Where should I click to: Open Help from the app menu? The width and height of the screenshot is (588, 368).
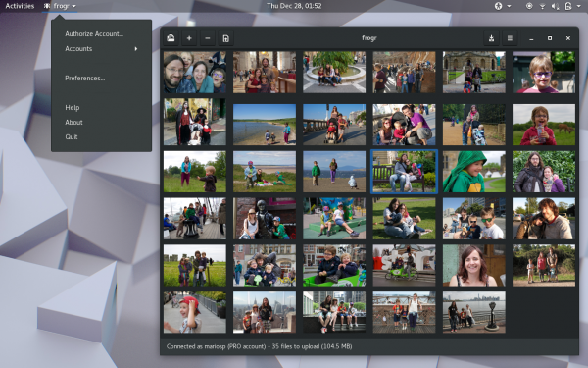pyautogui.click(x=72, y=107)
